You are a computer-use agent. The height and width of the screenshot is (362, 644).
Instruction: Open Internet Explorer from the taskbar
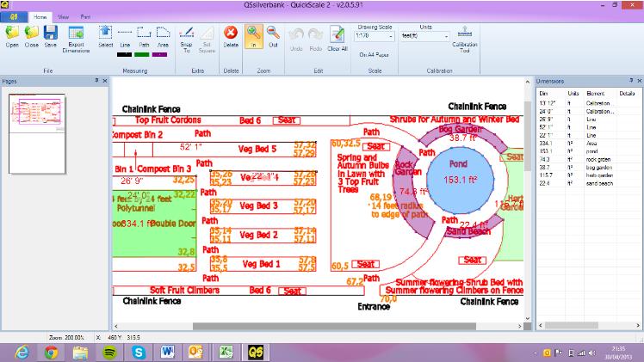(22, 353)
